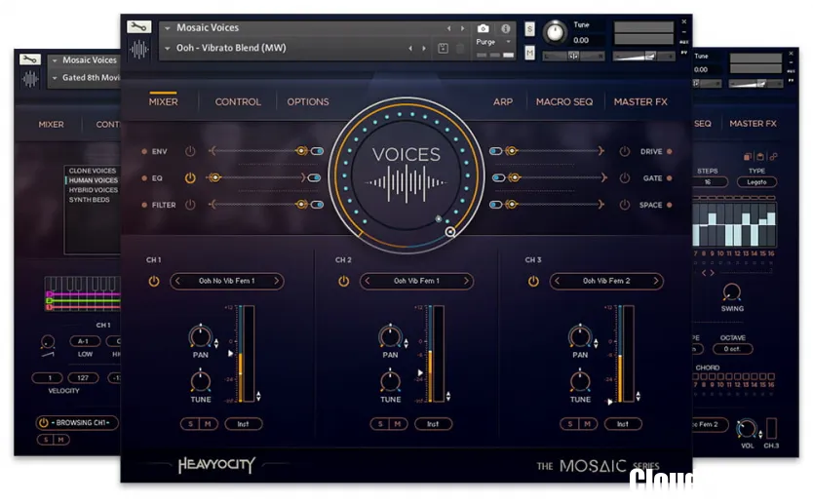Click the save preset disk icon
Image resolution: width=813 pixels, height=504 pixels.
pos(443,48)
